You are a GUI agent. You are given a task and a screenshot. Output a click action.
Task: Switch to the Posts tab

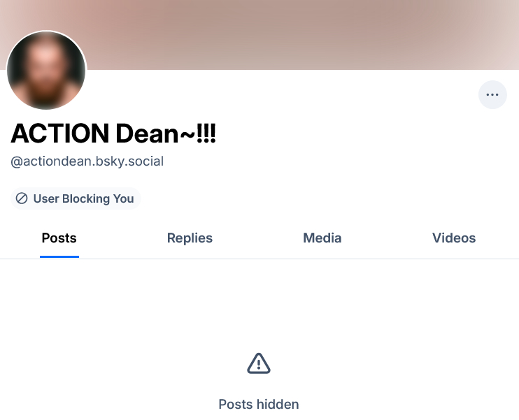(59, 238)
